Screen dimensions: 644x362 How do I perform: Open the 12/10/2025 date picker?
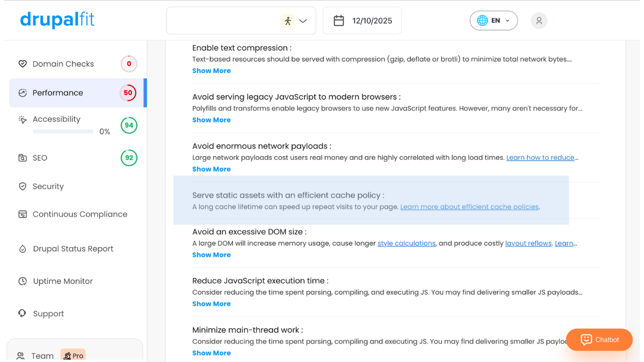click(362, 21)
